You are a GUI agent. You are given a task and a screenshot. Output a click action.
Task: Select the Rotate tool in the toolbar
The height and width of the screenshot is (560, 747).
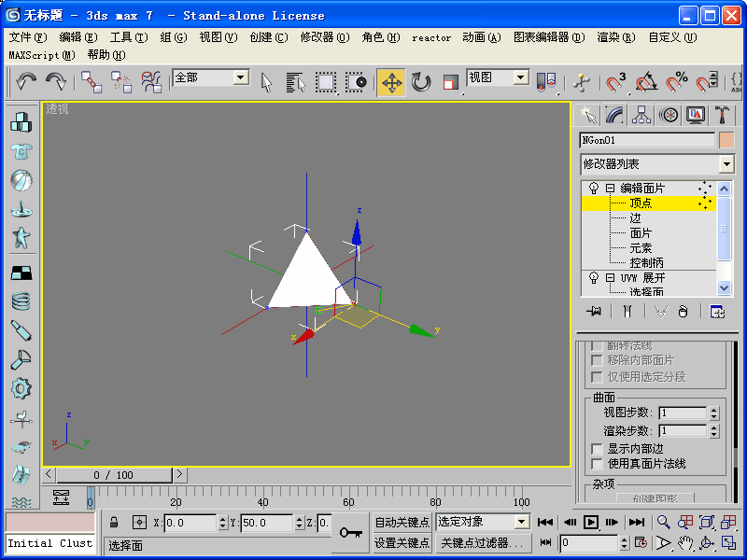(x=421, y=82)
